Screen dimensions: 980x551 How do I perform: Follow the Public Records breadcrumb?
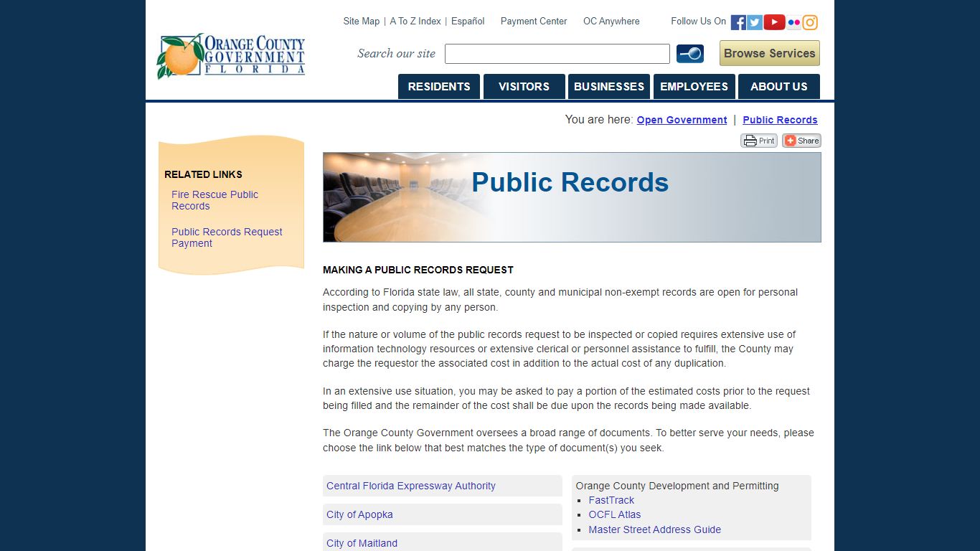click(780, 120)
